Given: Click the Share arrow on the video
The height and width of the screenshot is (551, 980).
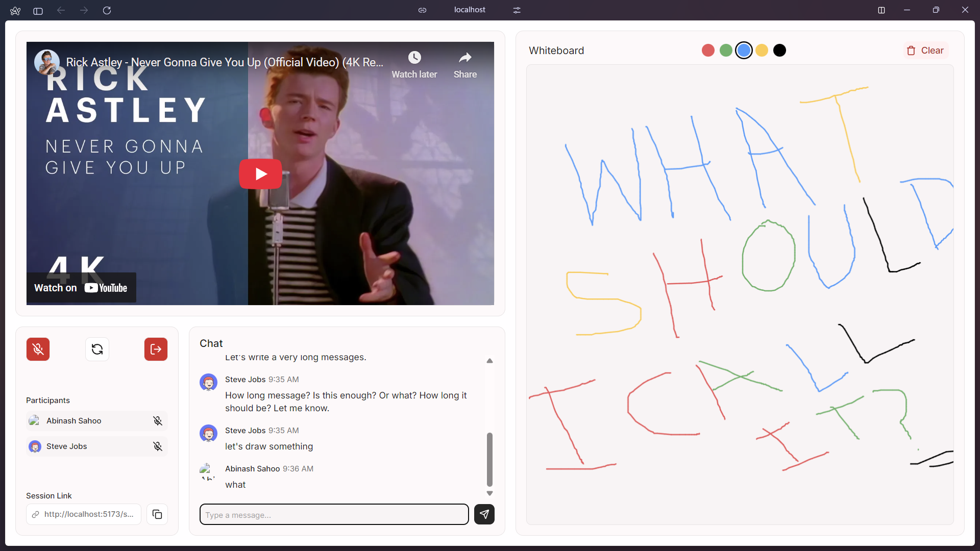Looking at the screenshot, I should click(465, 58).
